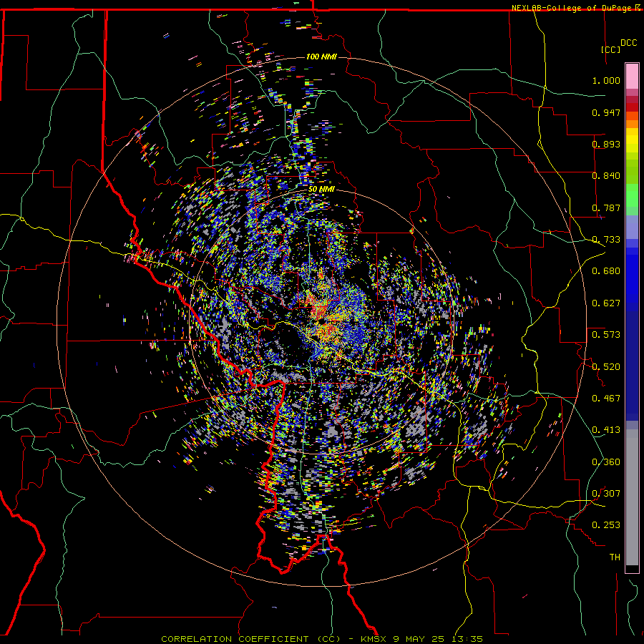Select the 0.680 scale value

point(606,271)
